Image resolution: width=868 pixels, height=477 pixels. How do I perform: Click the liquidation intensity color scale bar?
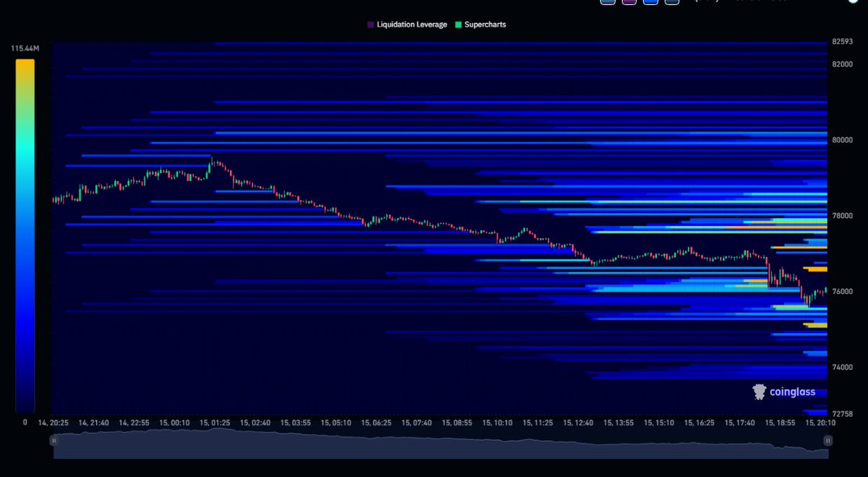[x=25, y=235]
